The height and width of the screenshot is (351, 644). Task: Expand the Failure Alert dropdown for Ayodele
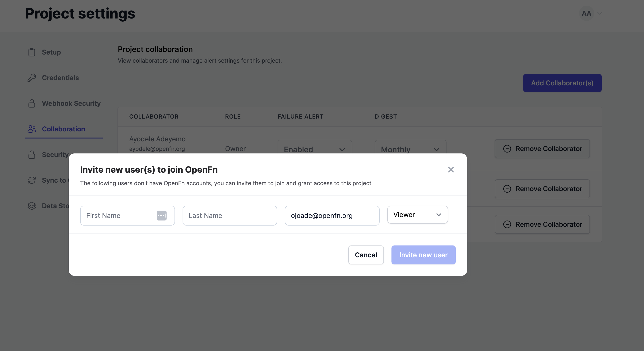pyautogui.click(x=314, y=149)
